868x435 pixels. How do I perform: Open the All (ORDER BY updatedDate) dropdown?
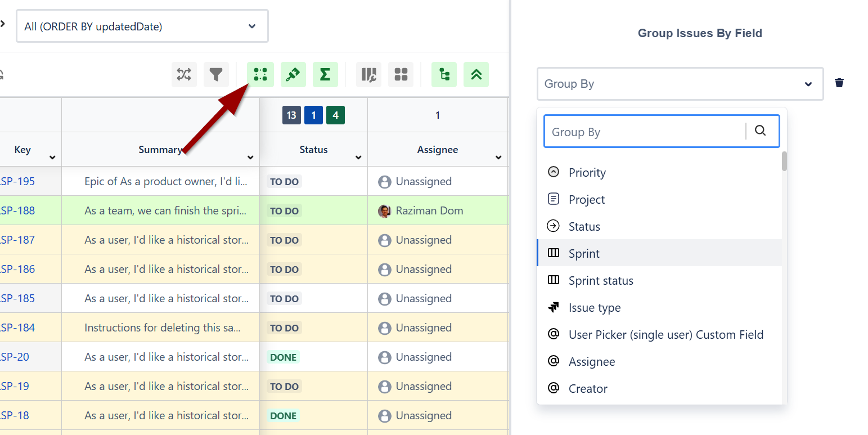coord(142,26)
